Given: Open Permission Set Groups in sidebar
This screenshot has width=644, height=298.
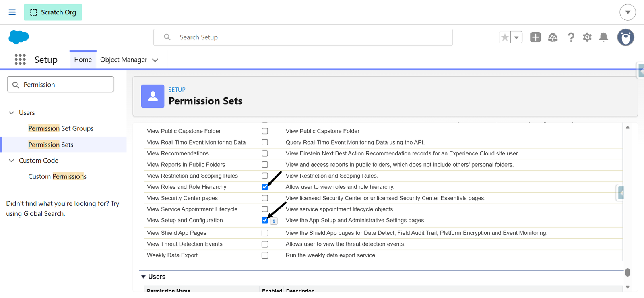Looking at the screenshot, I should [x=61, y=128].
